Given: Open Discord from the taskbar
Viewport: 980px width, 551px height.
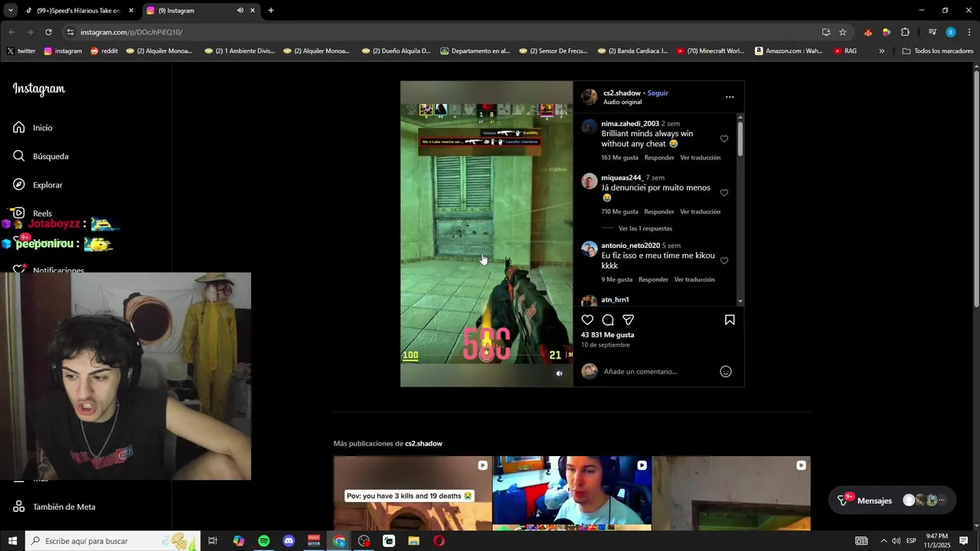Looking at the screenshot, I should click(x=289, y=541).
